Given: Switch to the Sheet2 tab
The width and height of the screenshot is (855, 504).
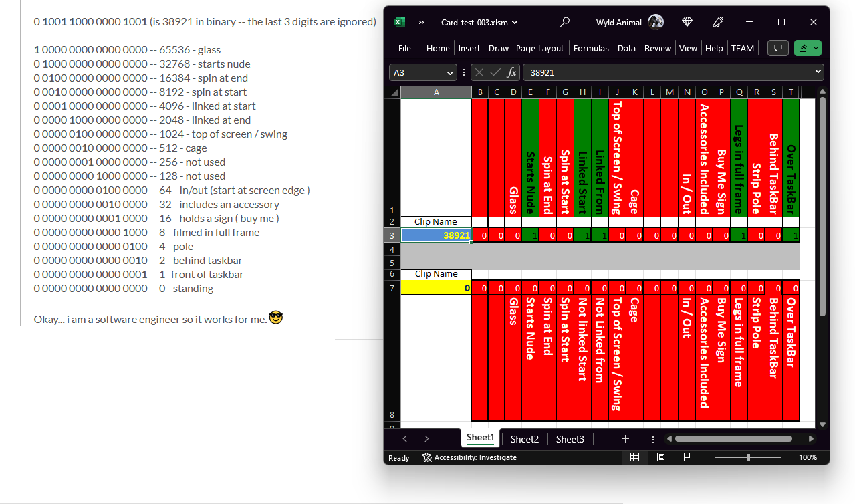Looking at the screenshot, I should click(x=524, y=439).
